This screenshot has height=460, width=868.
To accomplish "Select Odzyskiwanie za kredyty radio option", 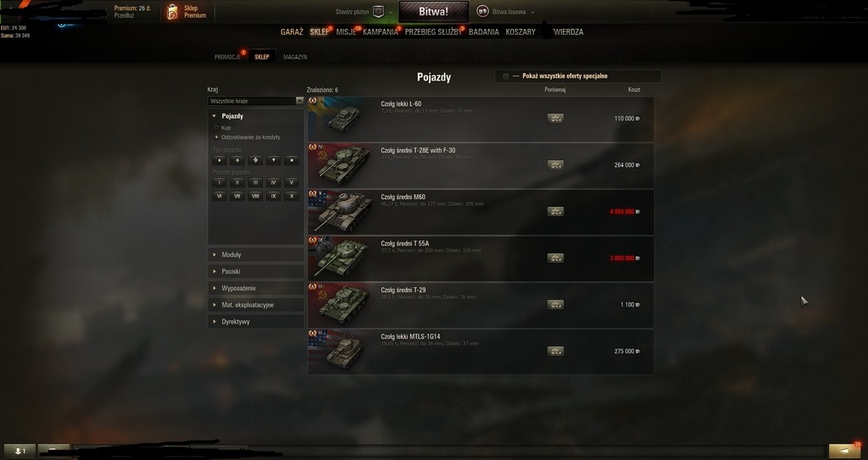I will pos(216,136).
